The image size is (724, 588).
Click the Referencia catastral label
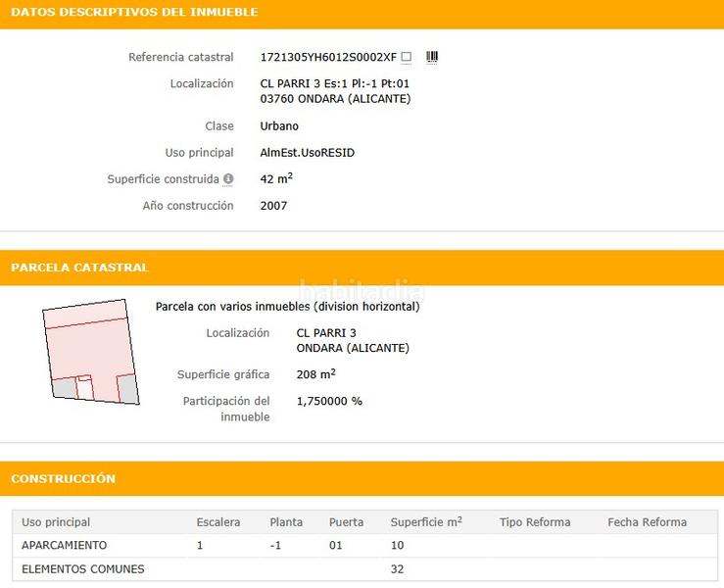(x=180, y=57)
